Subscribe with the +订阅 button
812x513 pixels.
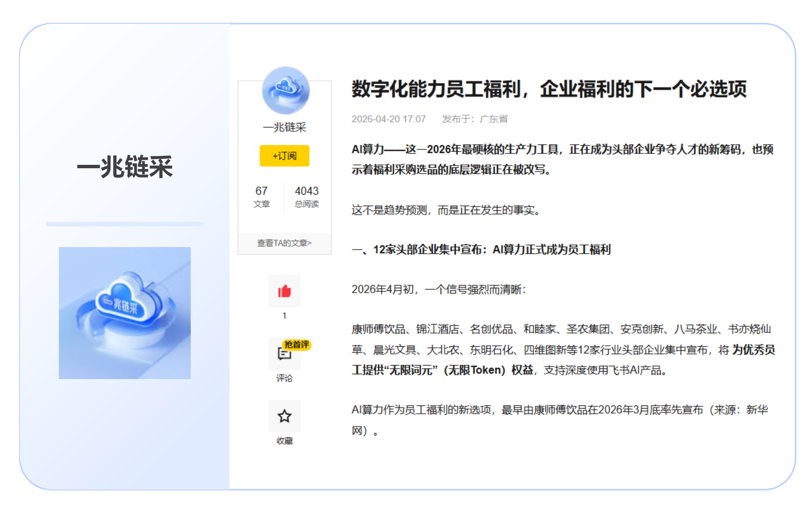click(x=284, y=156)
